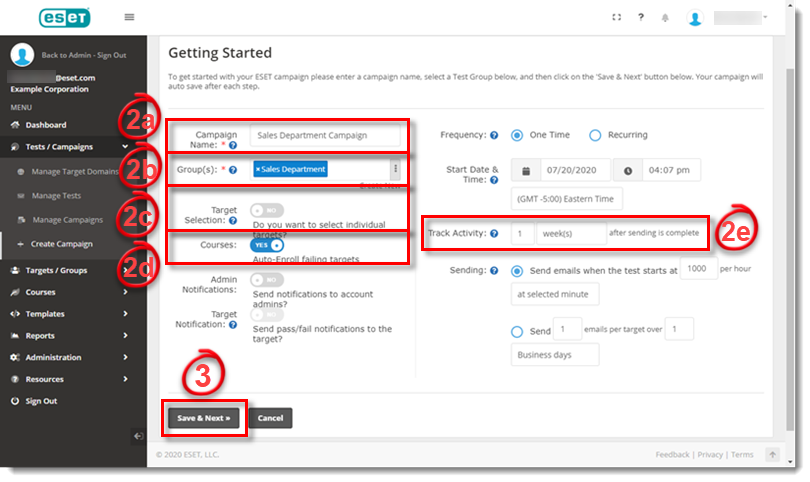
Task: Click the user profile avatar in header
Action: (x=695, y=18)
